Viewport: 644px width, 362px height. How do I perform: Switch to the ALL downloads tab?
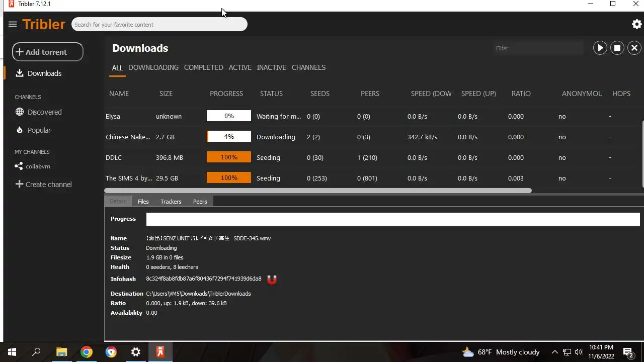(117, 68)
